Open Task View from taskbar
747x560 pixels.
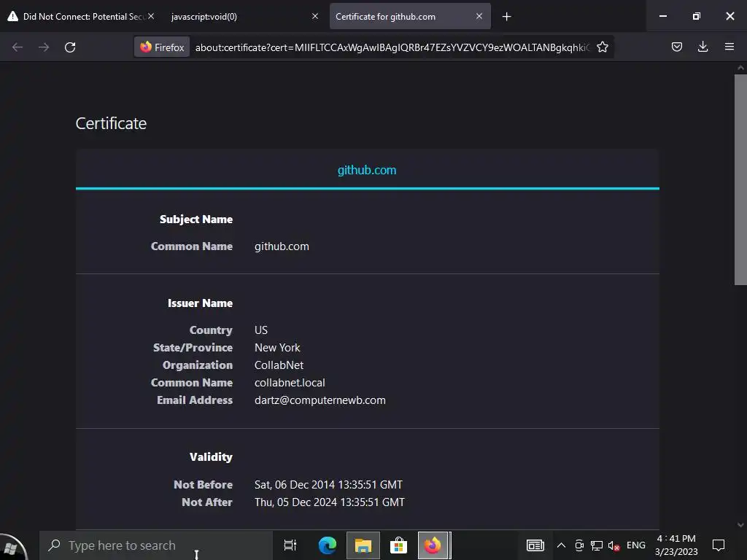(290, 545)
